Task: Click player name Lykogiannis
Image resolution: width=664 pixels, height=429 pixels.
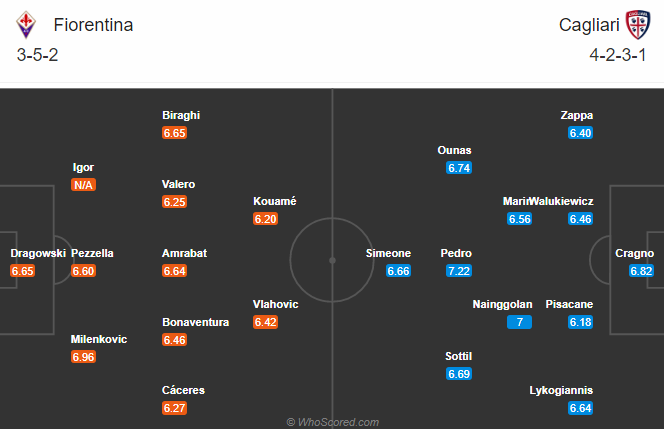Action: (561, 390)
